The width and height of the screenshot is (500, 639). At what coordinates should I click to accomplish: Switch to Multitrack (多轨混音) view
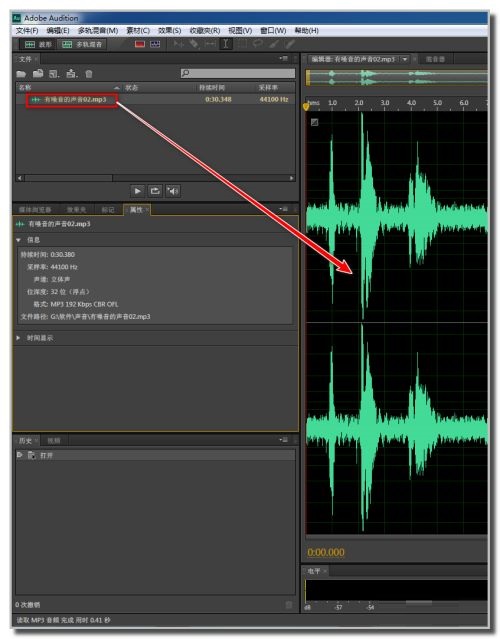click(x=81, y=44)
